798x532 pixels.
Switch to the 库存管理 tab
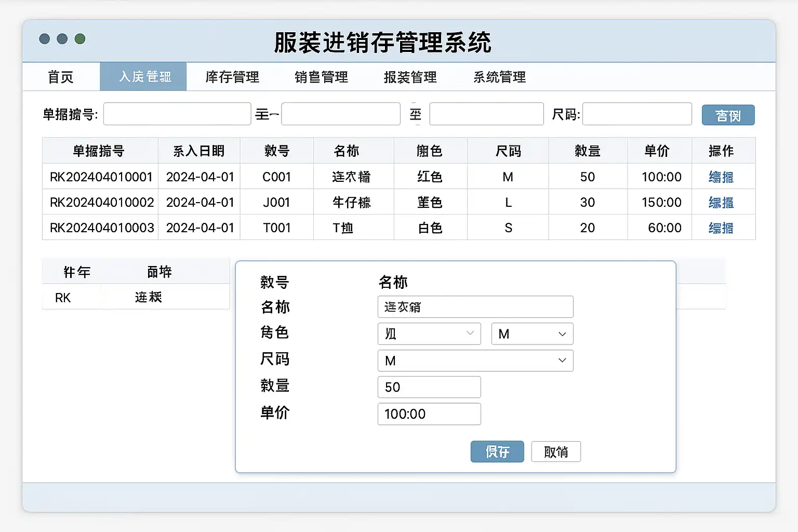pyautogui.click(x=232, y=77)
